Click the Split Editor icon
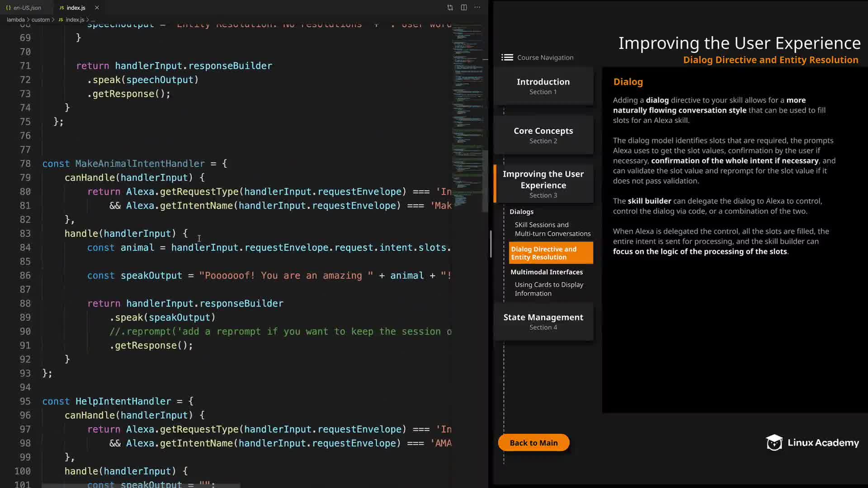Image resolution: width=868 pixels, height=488 pixels. click(x=464, y=8)
